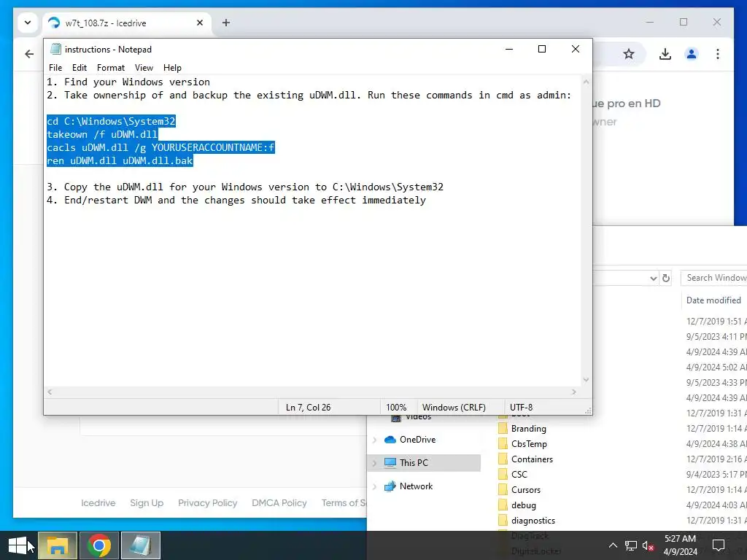747x560 pixels.
Task: Open a new Chrome tab
Action: coord(226,23)
